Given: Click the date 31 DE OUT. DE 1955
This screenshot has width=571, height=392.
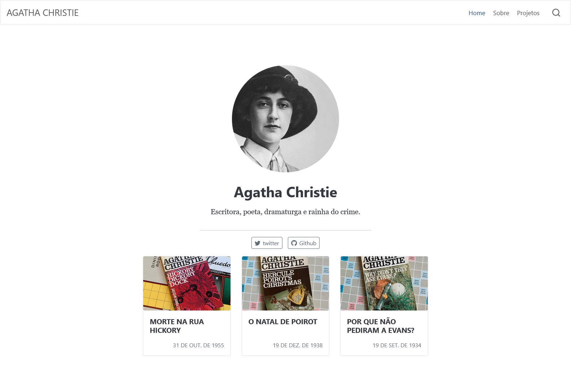Looking at the screenshot, I should (x=198, y=345).
